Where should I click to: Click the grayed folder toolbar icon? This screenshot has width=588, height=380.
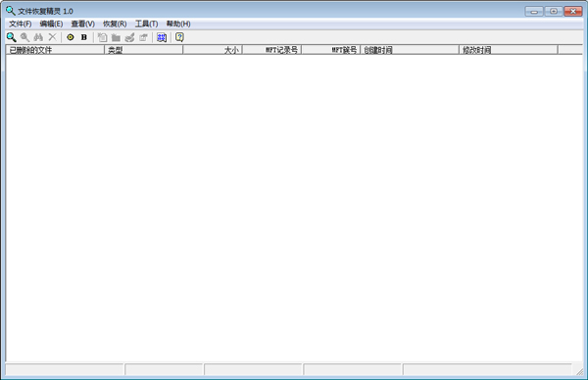(x=116, y=37)
